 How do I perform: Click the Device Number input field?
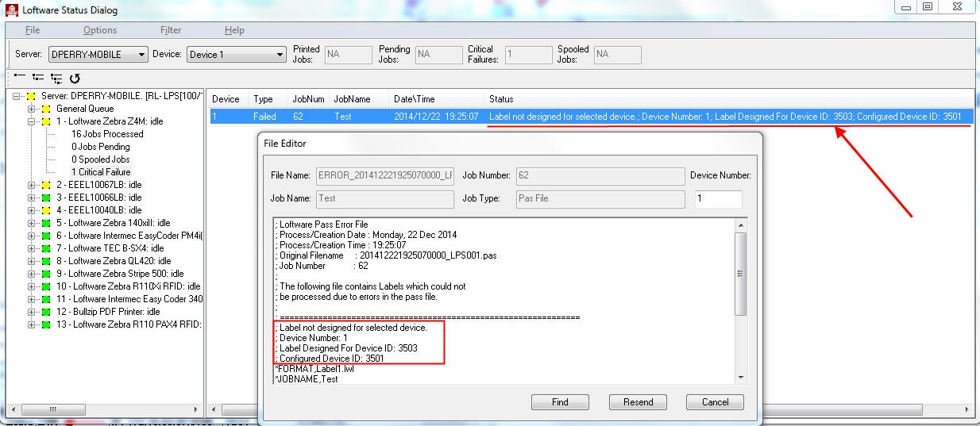click(718, 199)
